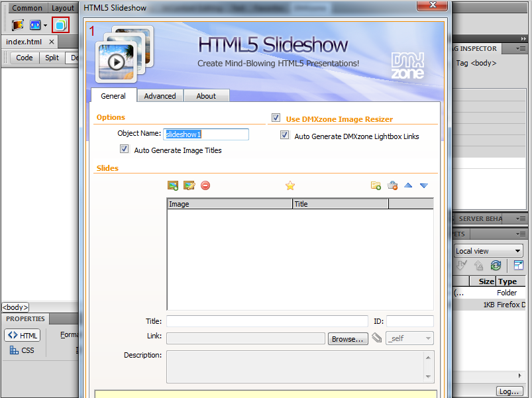Open the Server Behaviors panel tab
The width and height of the screenshot is (532, 398).
coord(480,219)
